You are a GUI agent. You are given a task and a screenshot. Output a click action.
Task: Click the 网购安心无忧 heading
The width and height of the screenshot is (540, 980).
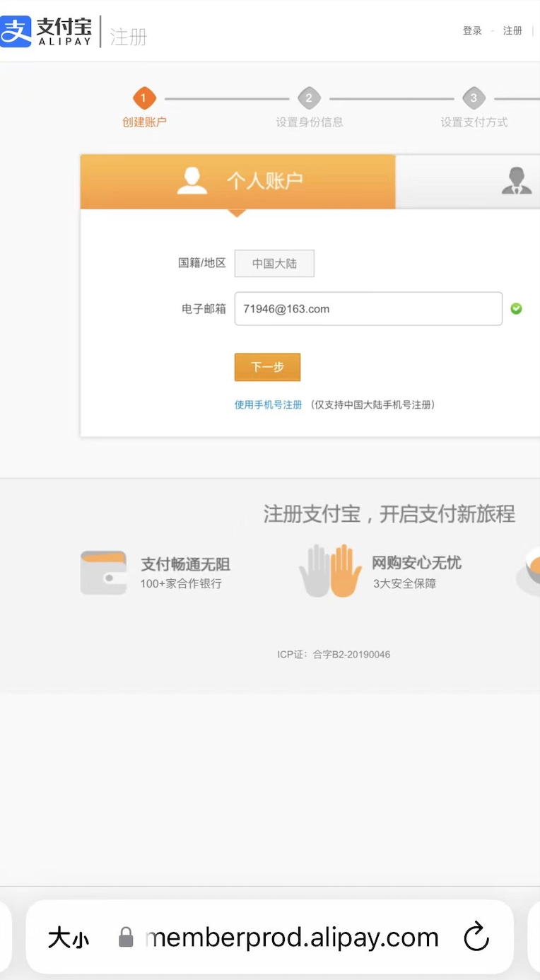(417, 563)
